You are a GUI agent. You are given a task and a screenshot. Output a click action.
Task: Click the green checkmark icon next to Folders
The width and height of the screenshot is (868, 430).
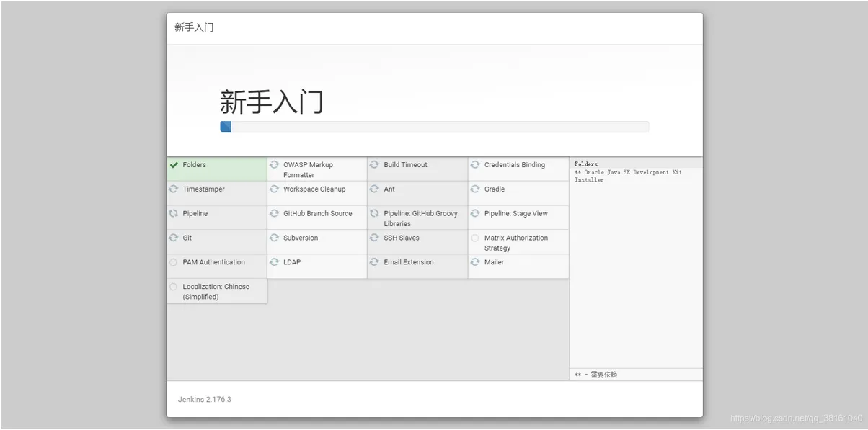tap(174, 165)
